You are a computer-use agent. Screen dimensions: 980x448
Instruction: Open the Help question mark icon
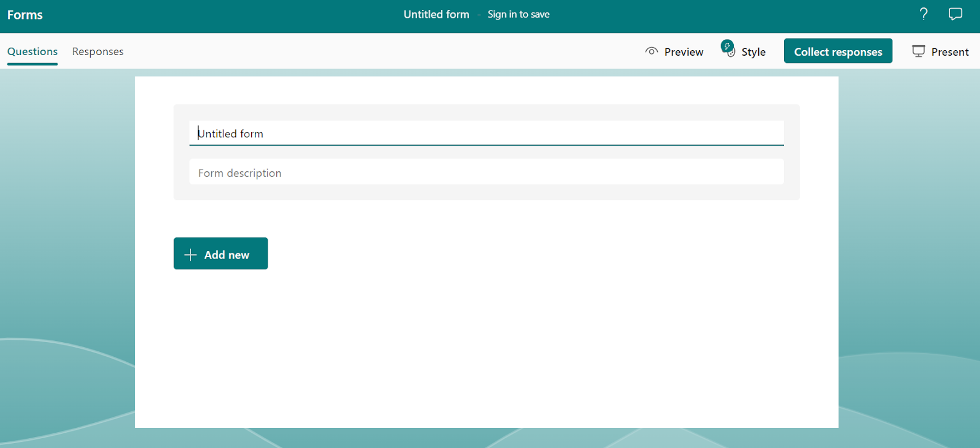click(x=924, y=14)
